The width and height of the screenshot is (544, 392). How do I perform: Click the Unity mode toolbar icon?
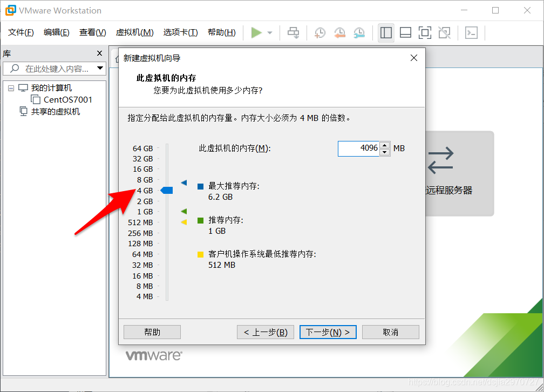tap(445, 32)
